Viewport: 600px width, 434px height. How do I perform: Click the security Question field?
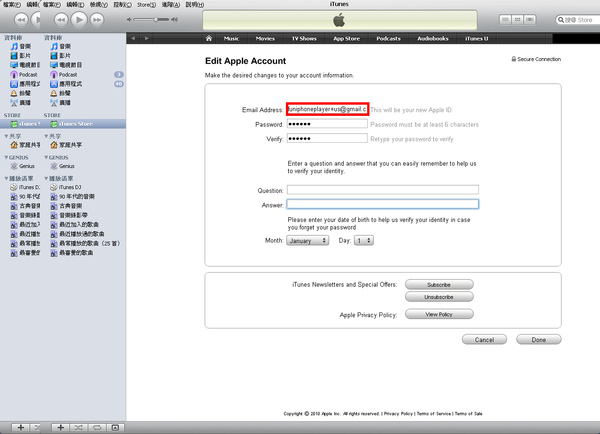pos(383,190)
